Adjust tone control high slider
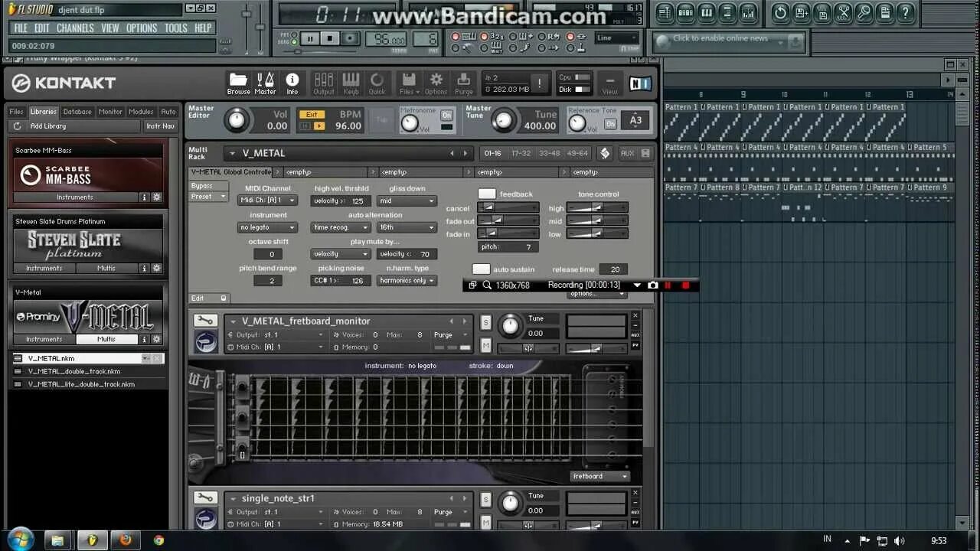Viewport: 980px width, 551px height. [598, 207]
